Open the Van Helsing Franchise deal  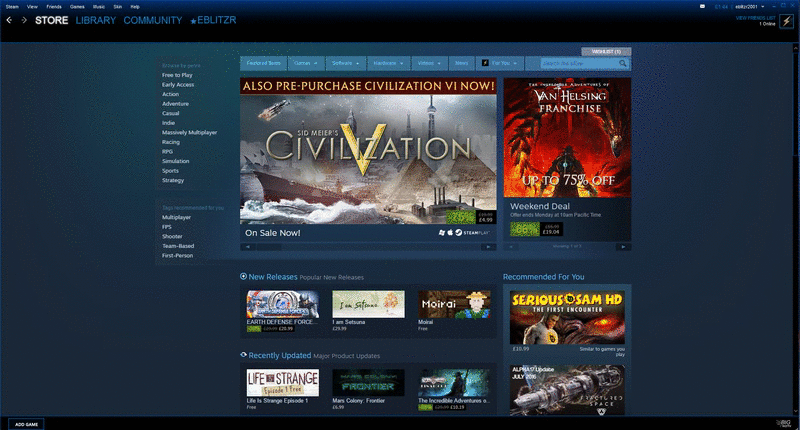[567, 137]
